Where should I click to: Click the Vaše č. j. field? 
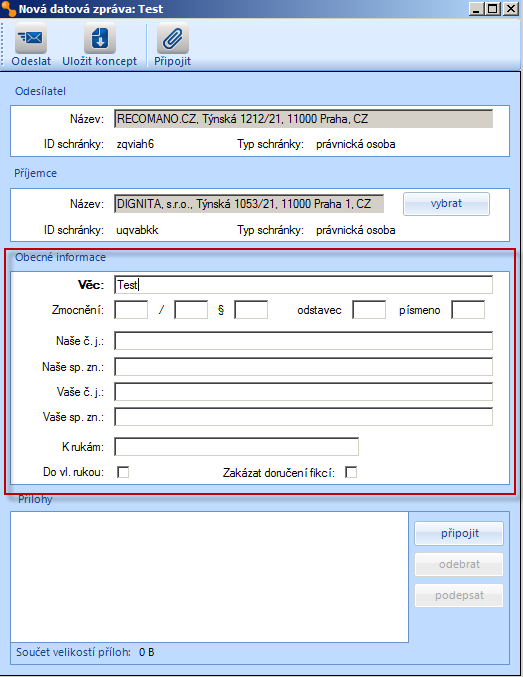point(304,392)
